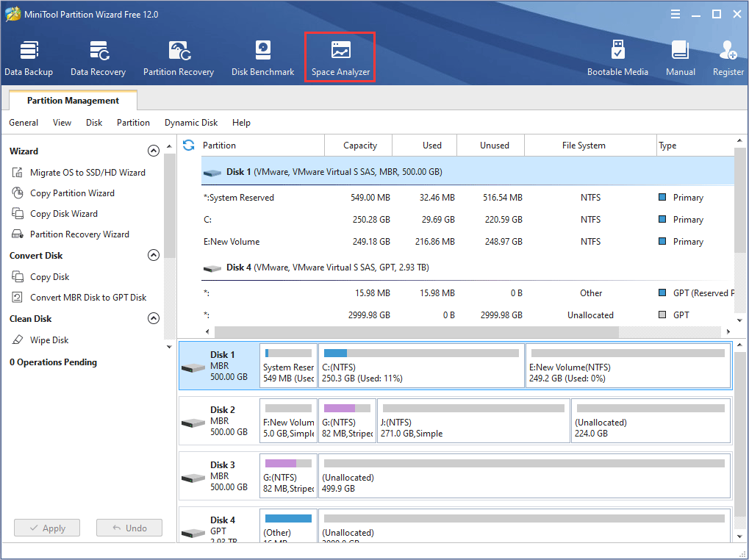The image size is (749, 560).
Task: Click Partition Recovery Wizard link
Action: [80, 234]
